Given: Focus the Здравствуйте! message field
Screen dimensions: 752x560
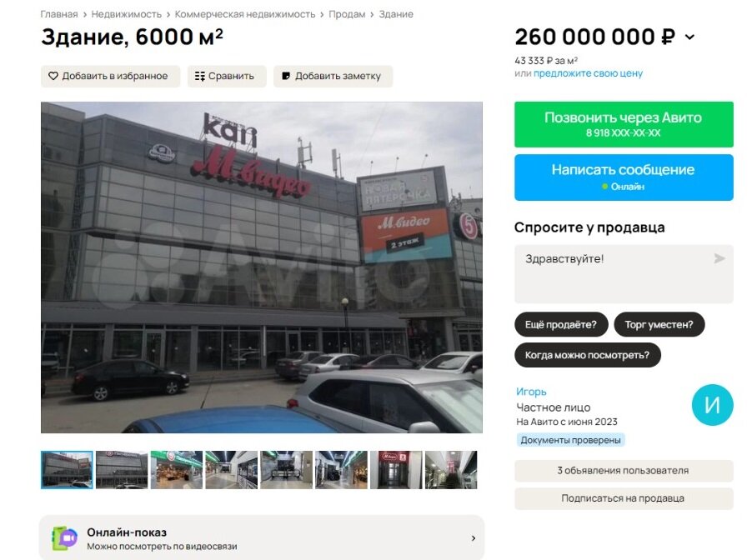Looking at the screenshot, I should pyautogui.click(x=624, y=274).
